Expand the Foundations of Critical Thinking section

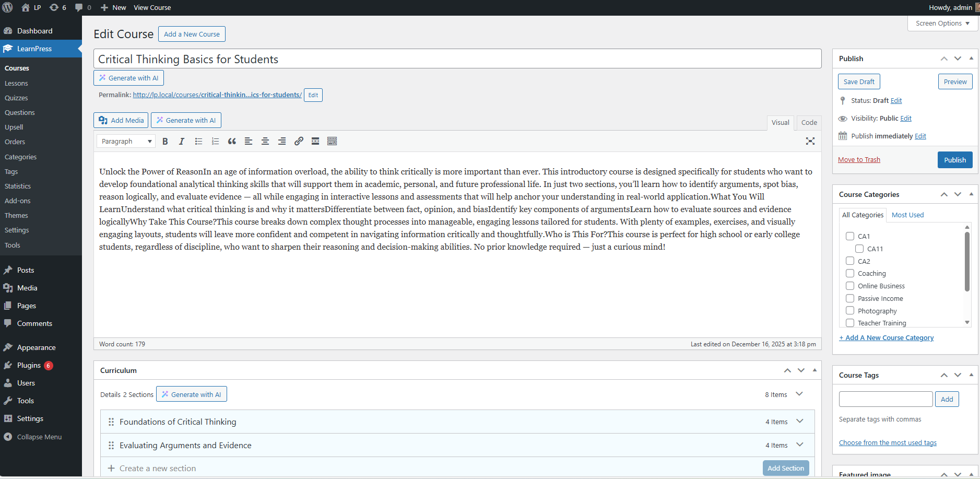pyautogui.click(x=799, y=422)
